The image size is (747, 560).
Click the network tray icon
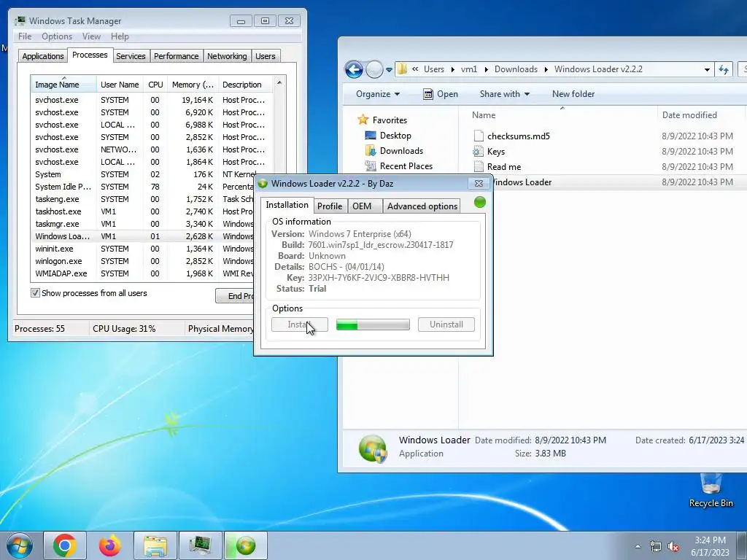(656, 546)
